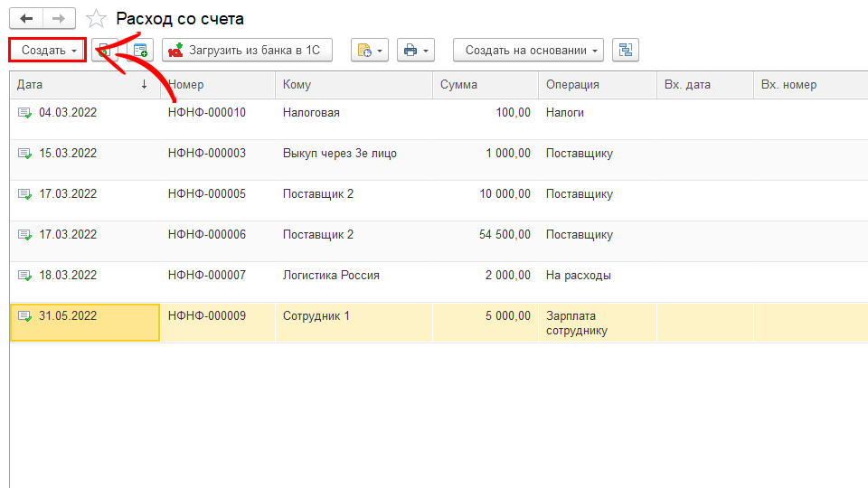Select the Кому column header
Image resolution: width=868 pixels, height=488 pixels.
(x=354, y=85)
